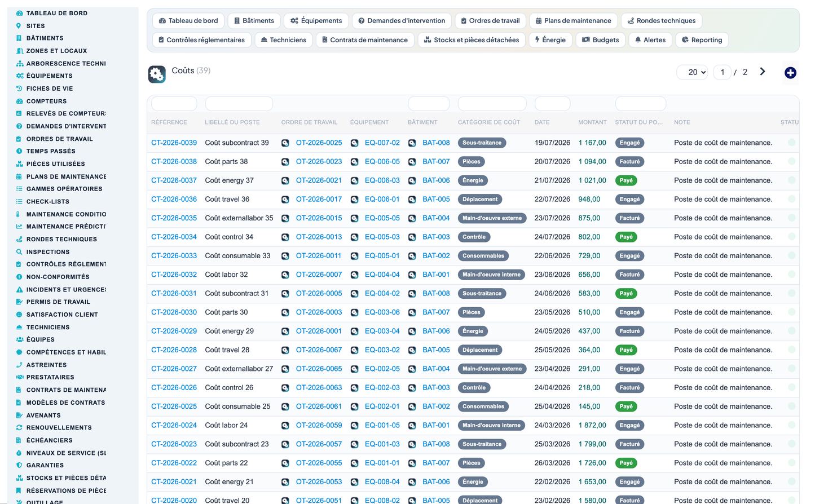This screenshot has height=504, width=815.
Task: Click equipment icon beside EQ-005-05
Action: coord(354,218)
